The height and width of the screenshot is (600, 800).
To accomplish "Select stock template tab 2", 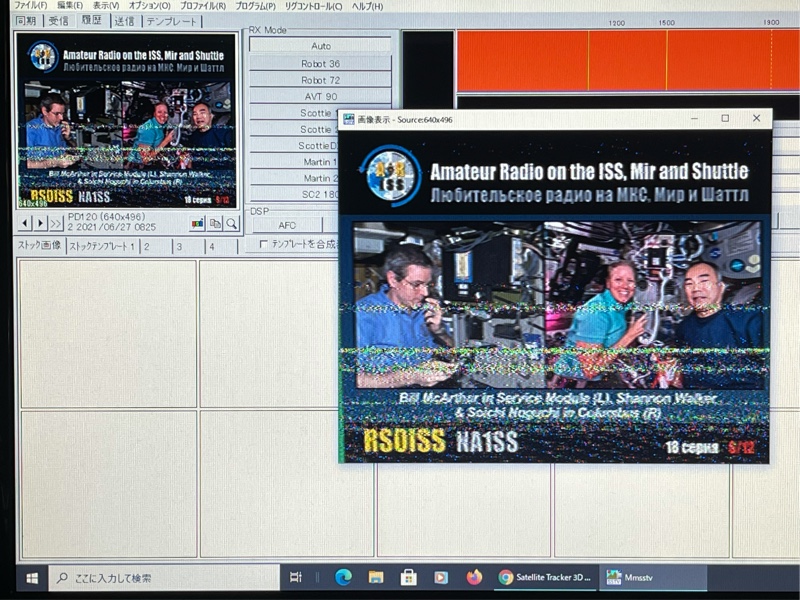I will pyautogui.click(x=147, y=246).
